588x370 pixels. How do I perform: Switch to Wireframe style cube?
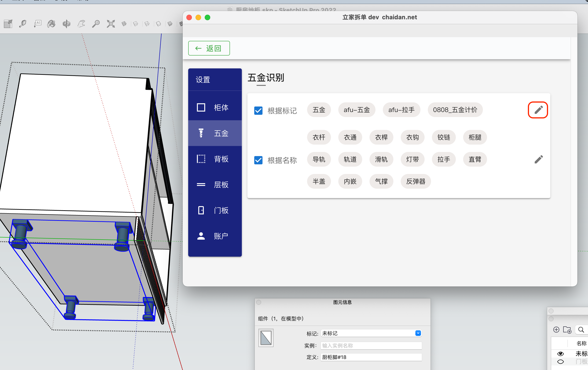tap(147, 24)
